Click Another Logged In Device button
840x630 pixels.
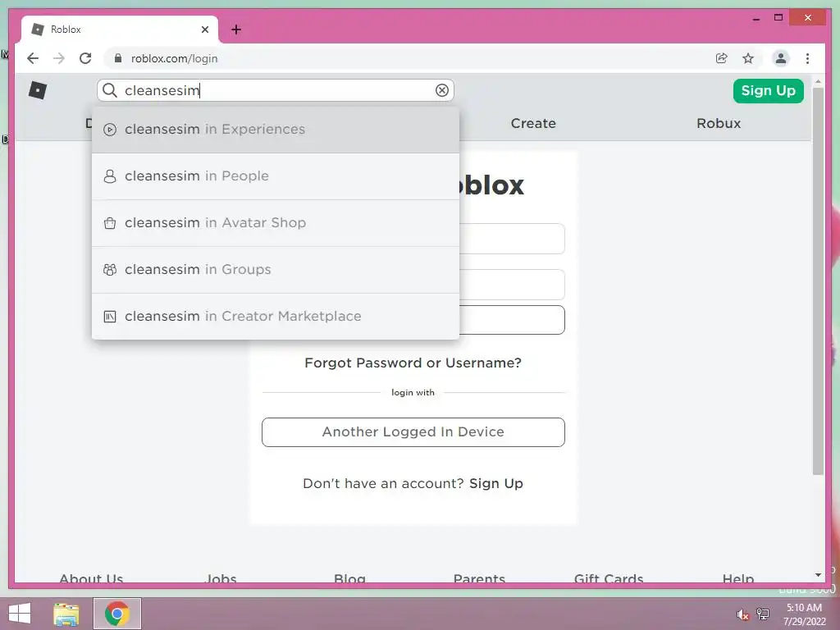[413, 431]
